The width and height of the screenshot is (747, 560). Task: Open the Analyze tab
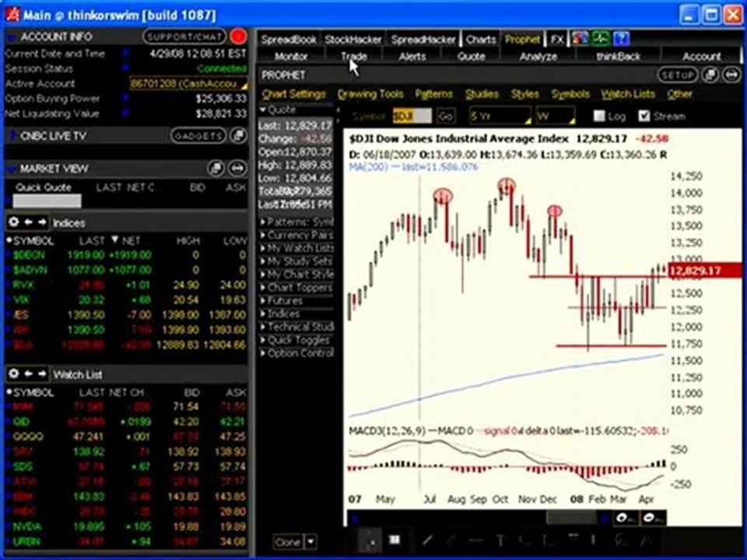click(538, 56)
